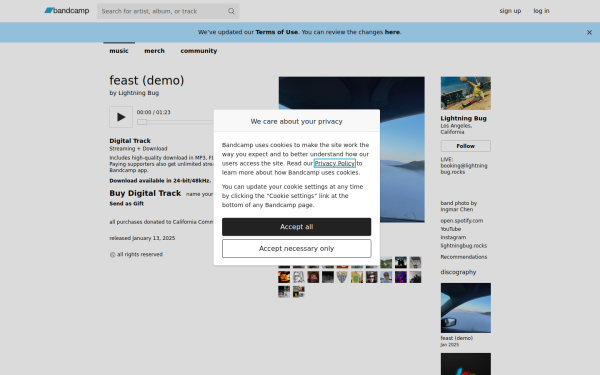Click the discography heading
The image size is (600, 375).
458,272
